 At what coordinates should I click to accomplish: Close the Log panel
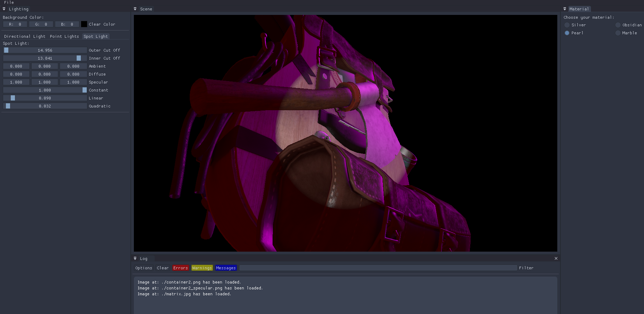pyautogui.click(x=556, y=259)
